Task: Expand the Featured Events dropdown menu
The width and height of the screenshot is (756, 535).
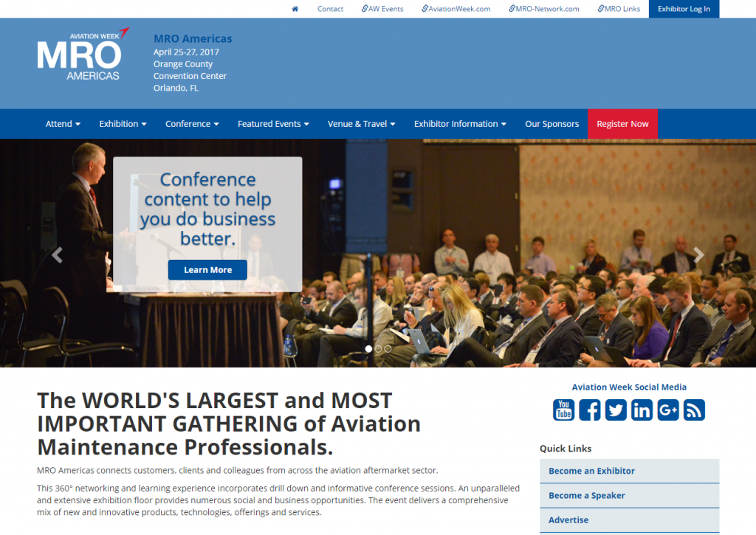Action: pos(273,124)
